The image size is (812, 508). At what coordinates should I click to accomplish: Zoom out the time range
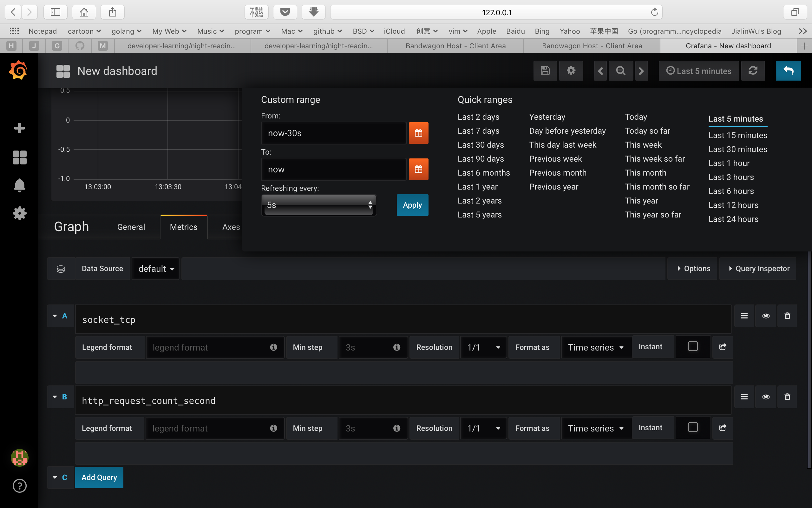621,70
